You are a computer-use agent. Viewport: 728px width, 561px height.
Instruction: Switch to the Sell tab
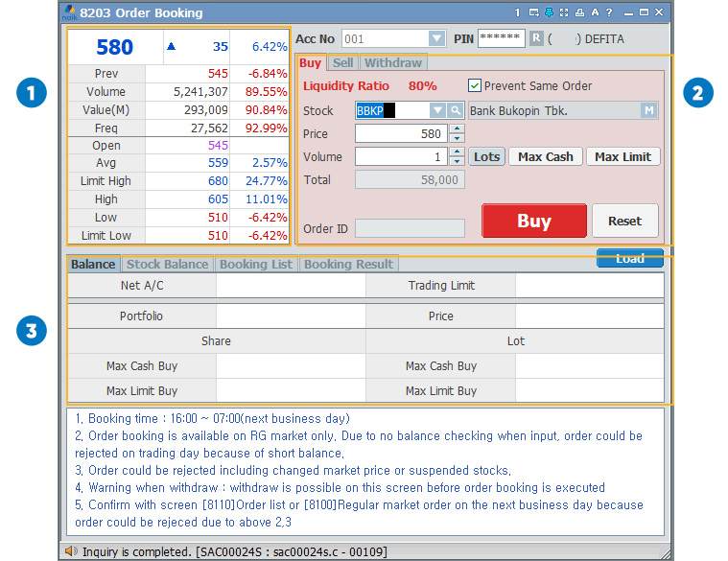coord(342,62)
